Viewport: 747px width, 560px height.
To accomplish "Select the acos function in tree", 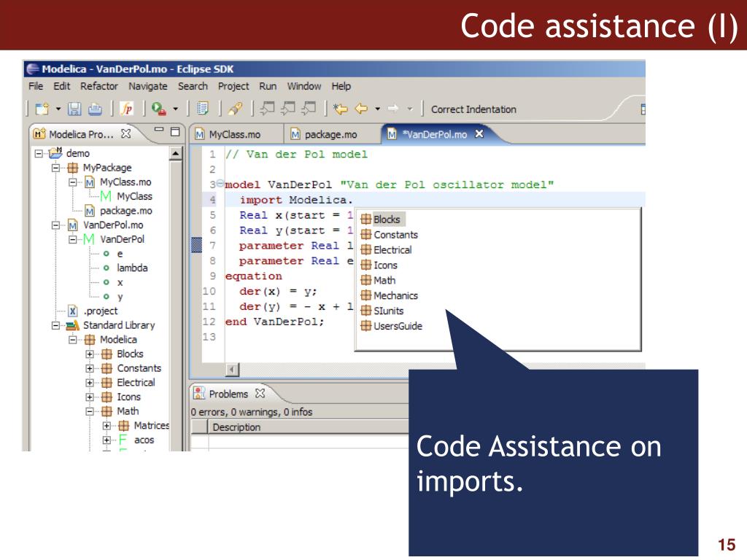I will coord(136,440).
